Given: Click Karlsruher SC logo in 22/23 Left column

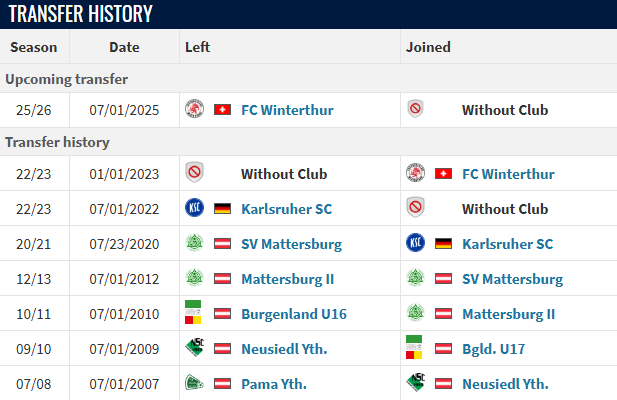Looking at the screenshot, I should point(194,208).
